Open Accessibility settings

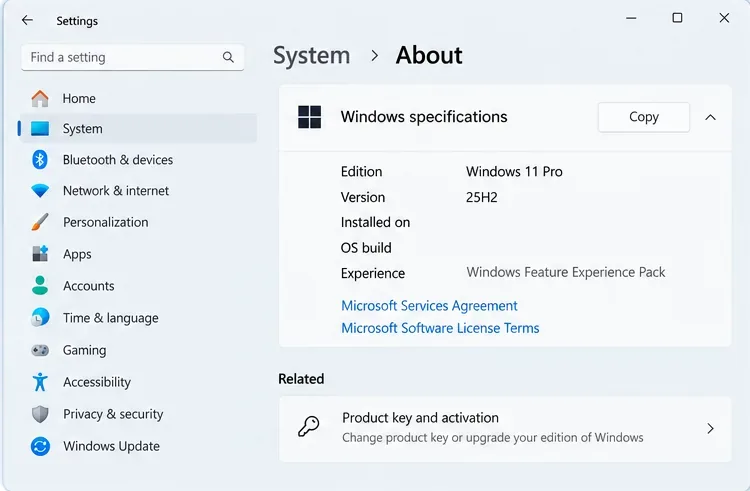(139, 382)
